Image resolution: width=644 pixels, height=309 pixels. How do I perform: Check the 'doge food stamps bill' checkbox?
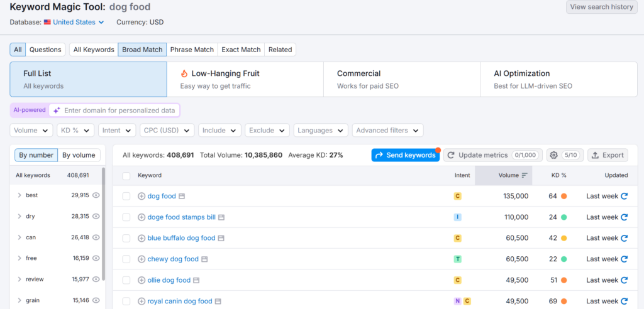pos(126,217)
